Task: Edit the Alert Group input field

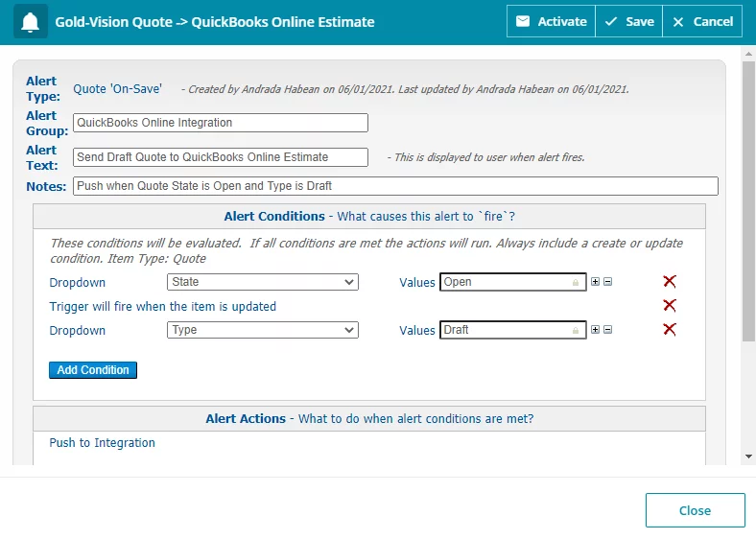Action: pyautogui.click(x=221, y=123)
